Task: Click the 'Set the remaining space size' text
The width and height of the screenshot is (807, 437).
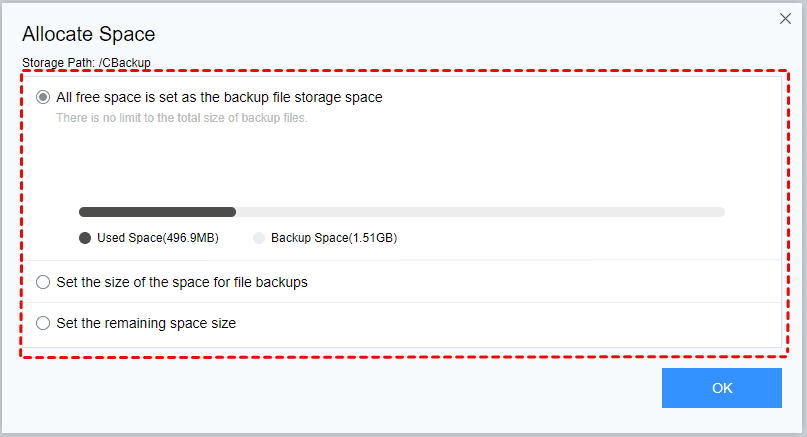Action: pyautogui.click(x=146, y=323)
